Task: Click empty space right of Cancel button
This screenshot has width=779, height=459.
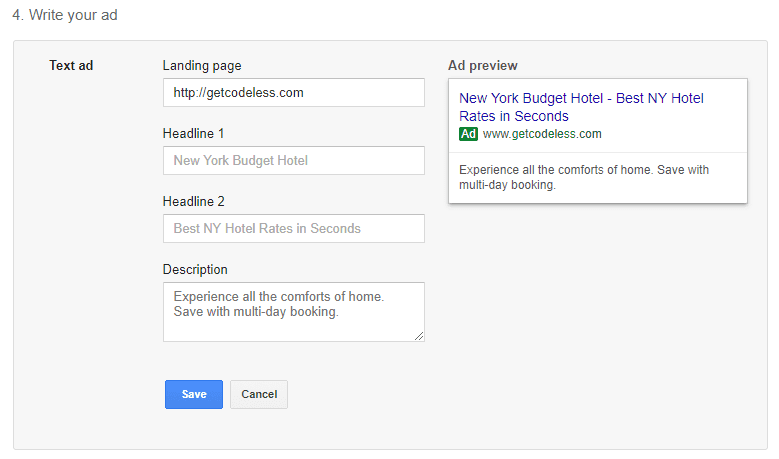Action: click(400, 394)
